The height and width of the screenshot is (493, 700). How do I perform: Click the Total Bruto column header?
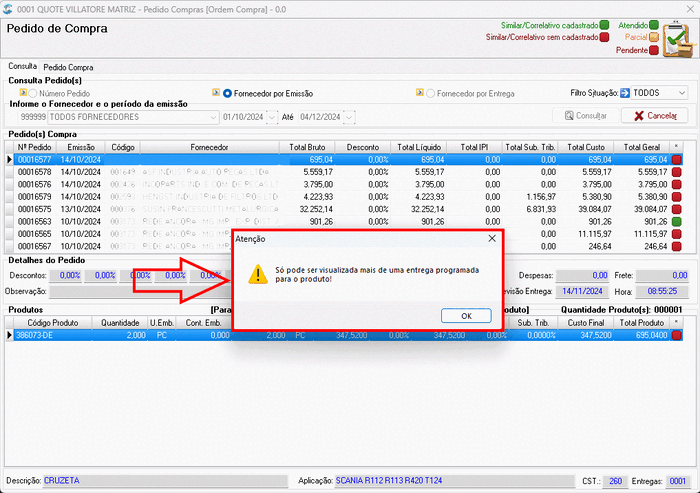click(307, 147)
